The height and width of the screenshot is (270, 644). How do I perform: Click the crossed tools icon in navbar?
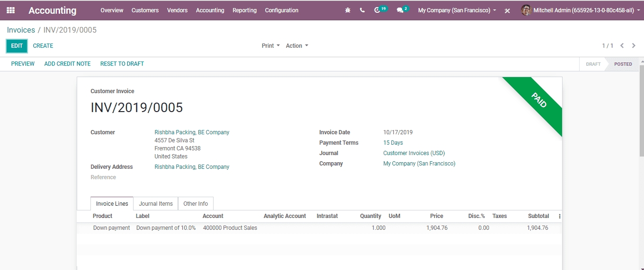coord(507,11)
